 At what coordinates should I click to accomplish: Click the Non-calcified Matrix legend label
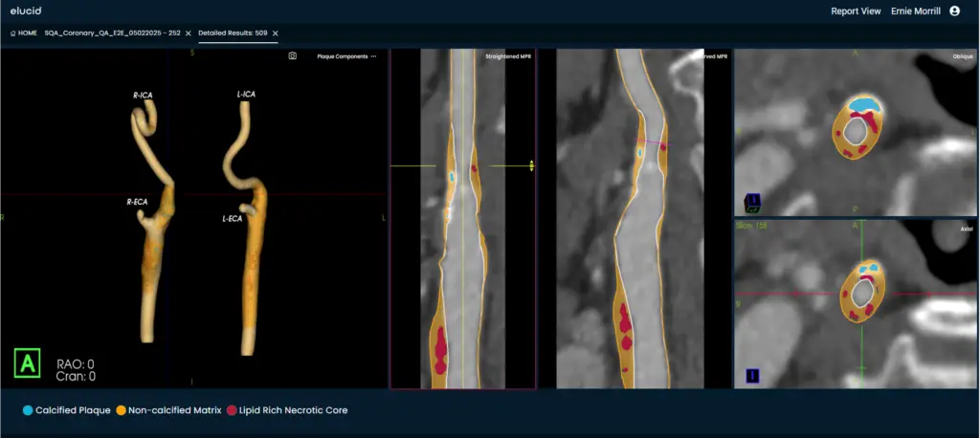coord(174,410)
